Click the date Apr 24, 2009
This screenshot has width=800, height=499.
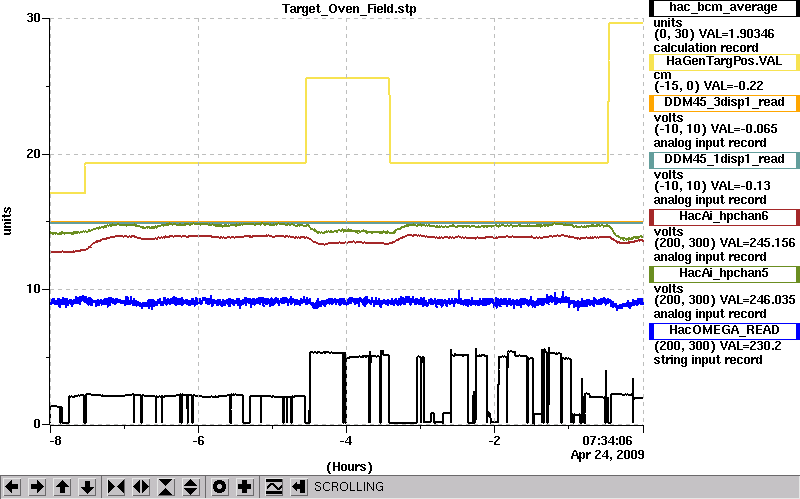point(607,455)
